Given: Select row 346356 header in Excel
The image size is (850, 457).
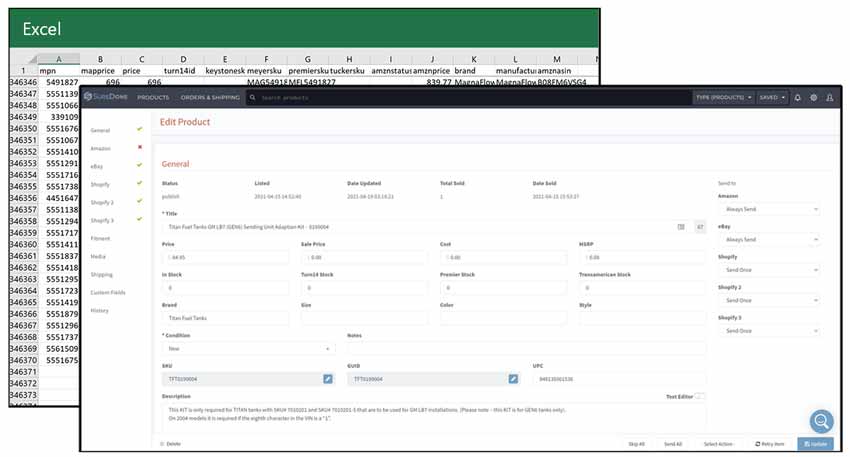Looking at the screenshot, I should click(23, 198).
